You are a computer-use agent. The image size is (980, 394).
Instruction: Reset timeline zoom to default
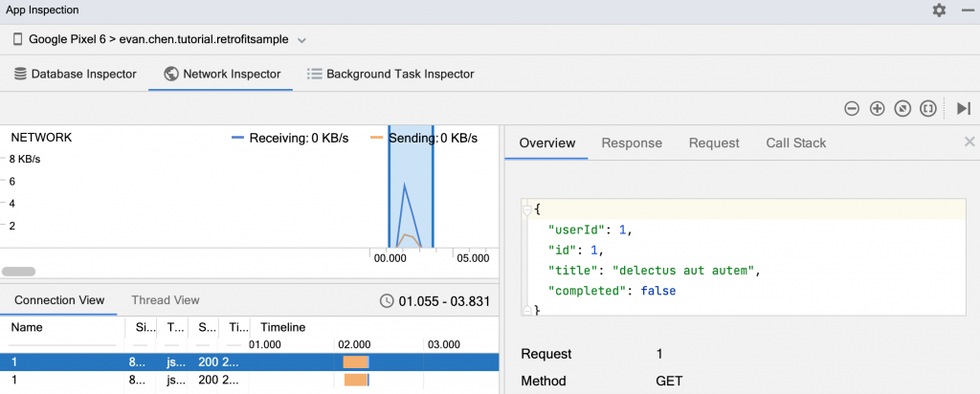pyautogui.click(x=902, y=109)
